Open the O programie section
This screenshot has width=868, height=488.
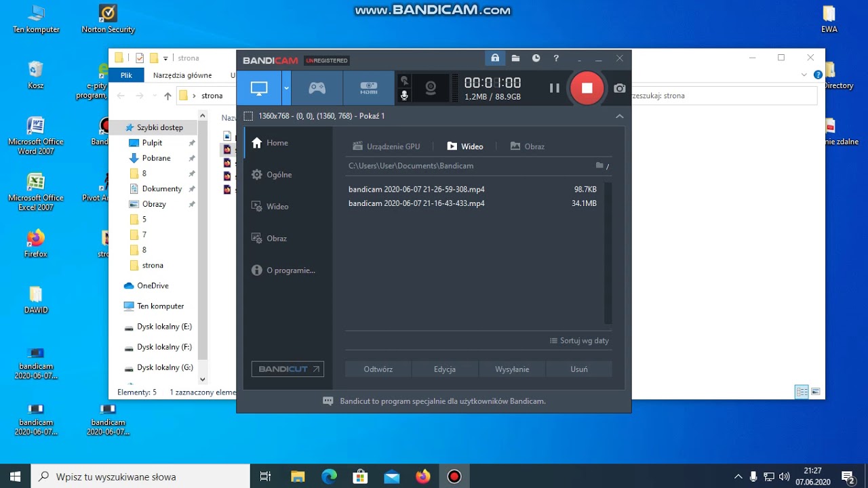(x=288, y=270)
